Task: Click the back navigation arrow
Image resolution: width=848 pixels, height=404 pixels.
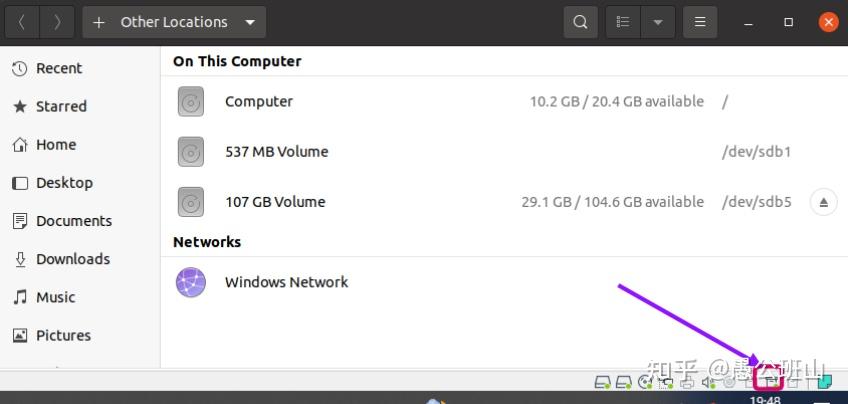Action: [22, 22]
